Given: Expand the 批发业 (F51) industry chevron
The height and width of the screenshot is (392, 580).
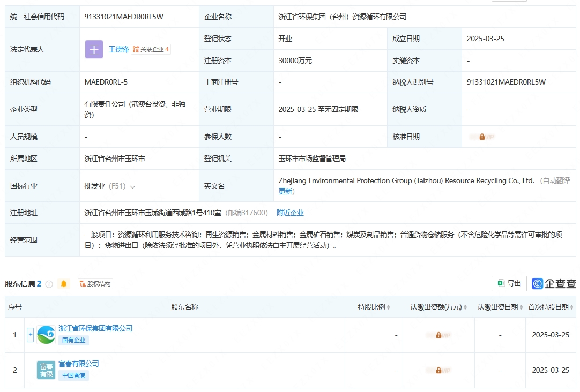Looking at the screenshot, I should pyautogui.click(x=132, y=186).
